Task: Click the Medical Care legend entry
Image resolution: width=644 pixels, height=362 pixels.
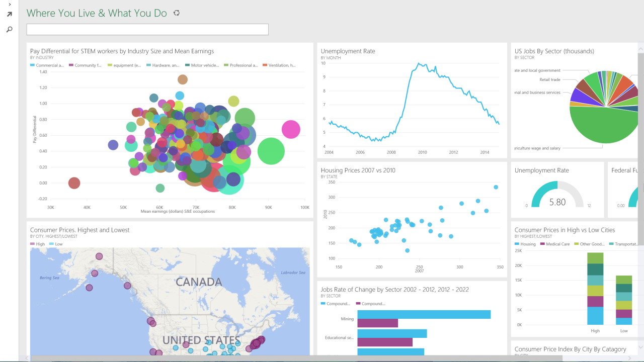Action: coord(555,244)
